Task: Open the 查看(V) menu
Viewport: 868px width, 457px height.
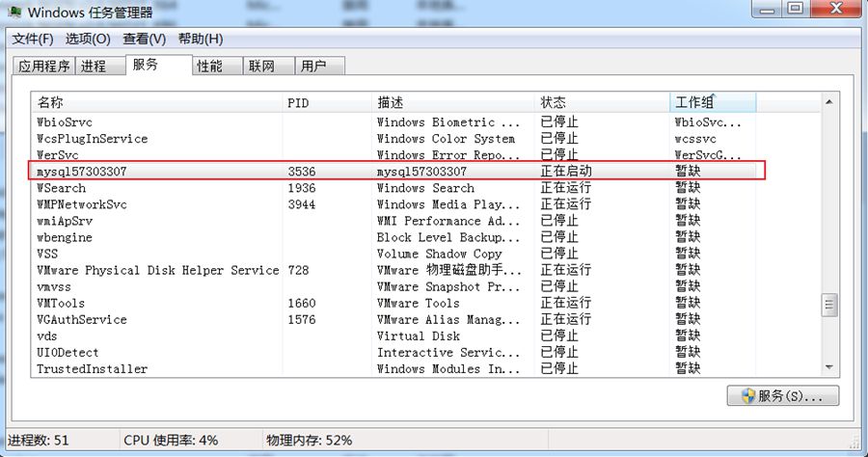Action: (x=144, y=39)
